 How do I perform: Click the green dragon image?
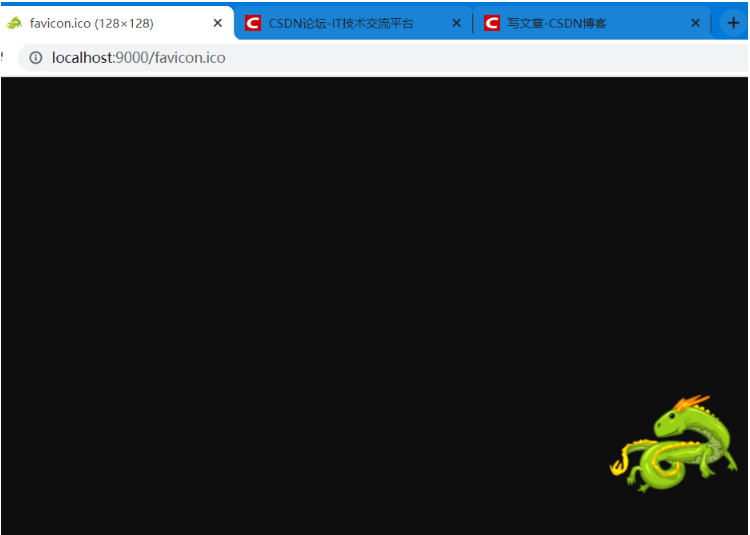pyautogui.click(x=674, y=443)
